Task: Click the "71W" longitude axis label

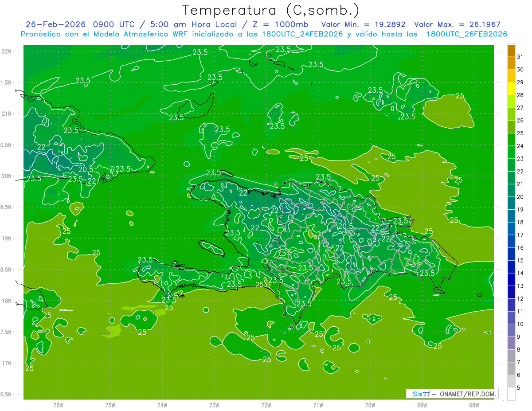Action: coord(318,405)
